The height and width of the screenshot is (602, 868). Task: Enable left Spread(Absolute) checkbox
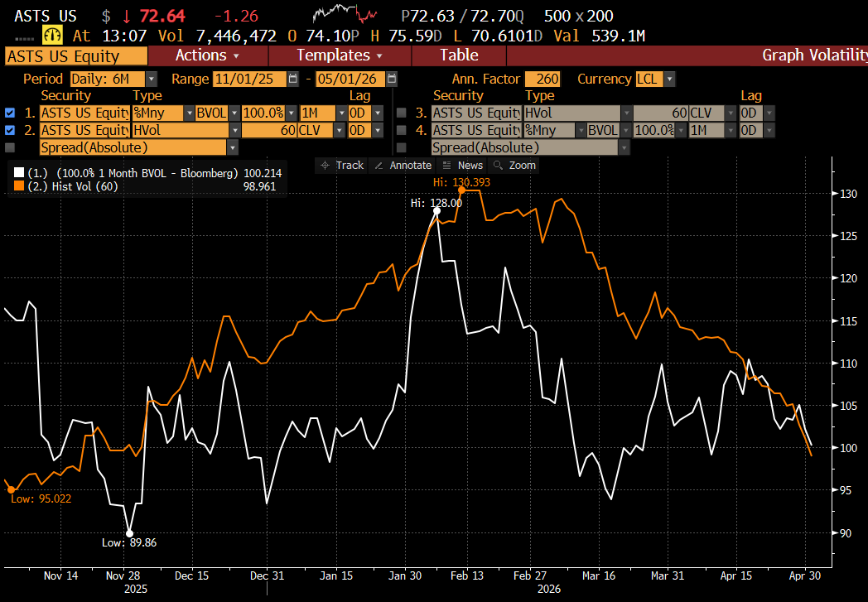tap(9, 147)
